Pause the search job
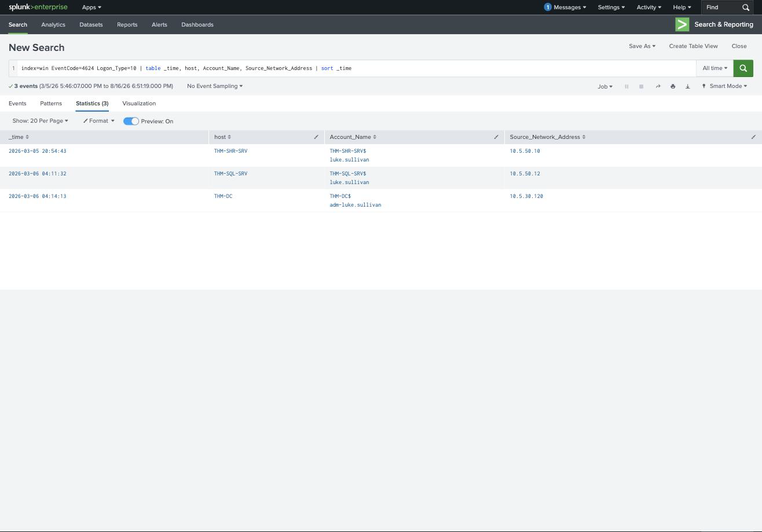 point(627,86)
